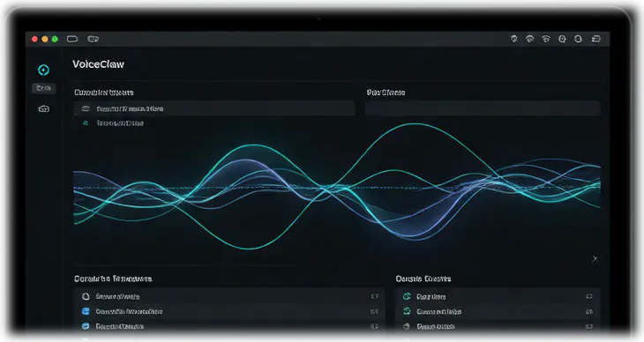
Task: Click the waveform visualization
Action: pyautogui.click(x=337, y=187)
